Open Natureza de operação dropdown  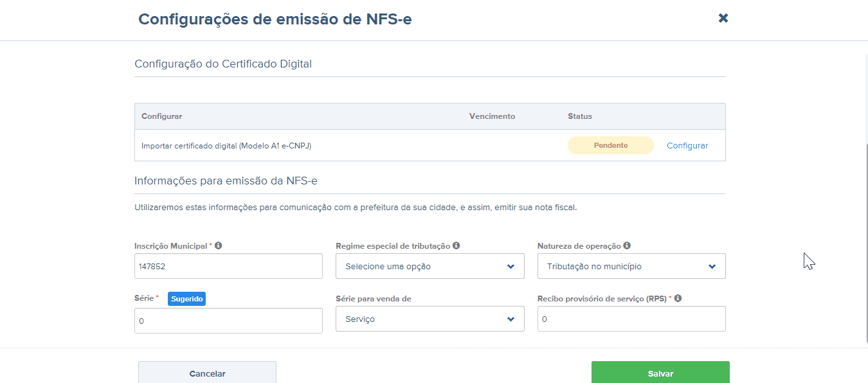click(x=631, y=266)
